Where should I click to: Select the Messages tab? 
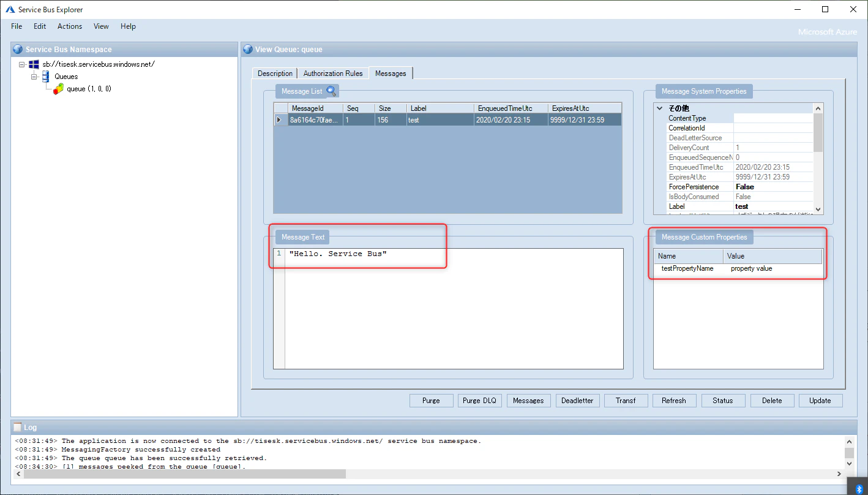(x=391, y=73)
